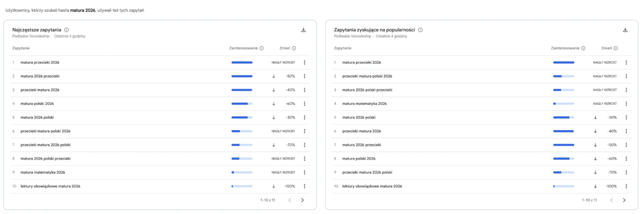Open rising query rank 3 matura 2026 polski przecieki
The height and width of the screenshot is (214, 644).
pyautogui.click(x=368, y=90)
